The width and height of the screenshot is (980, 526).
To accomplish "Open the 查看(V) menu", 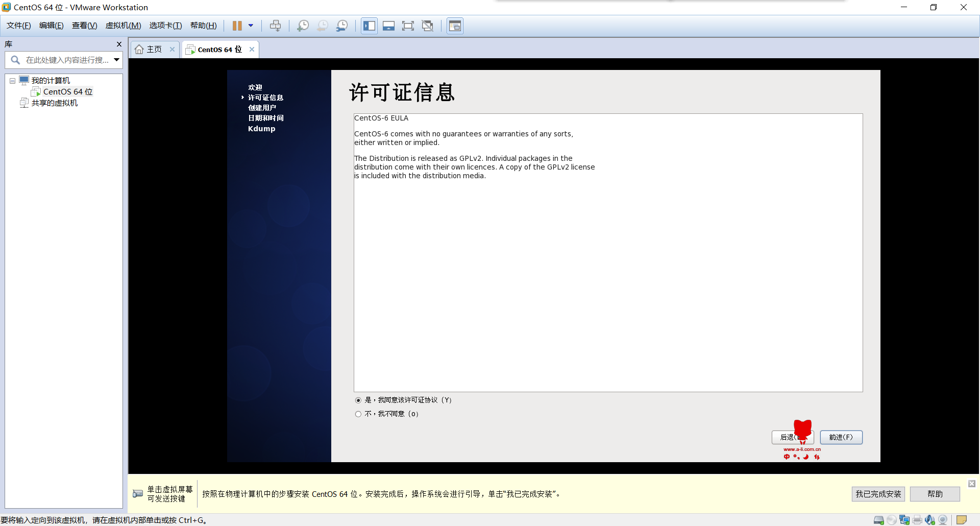I will (84, 26).
